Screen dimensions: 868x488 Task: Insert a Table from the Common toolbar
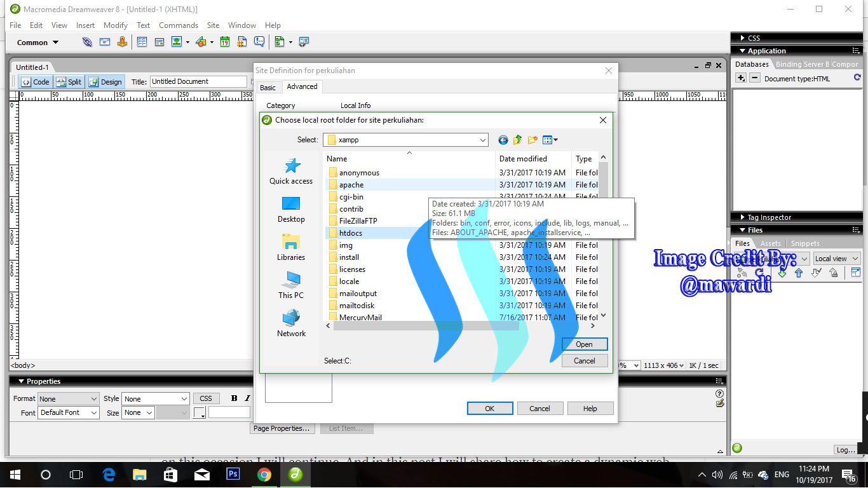(x=142, y=42)
